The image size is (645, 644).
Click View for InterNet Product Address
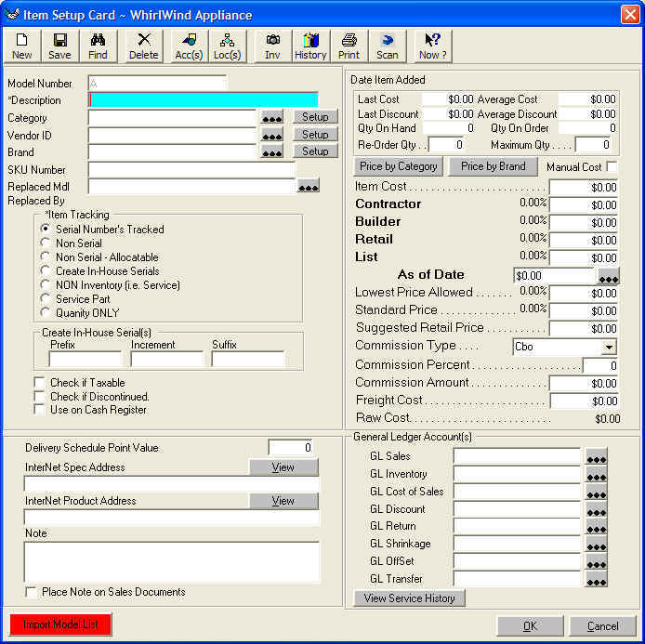[x=283, y=501]
